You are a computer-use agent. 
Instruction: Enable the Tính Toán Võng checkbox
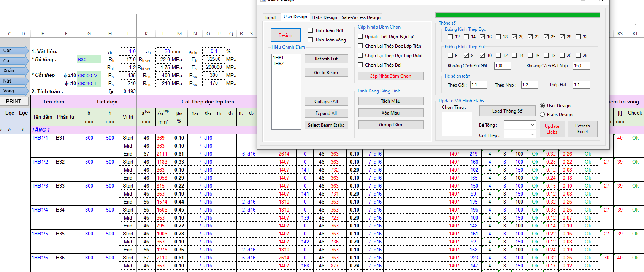[311, 40]
